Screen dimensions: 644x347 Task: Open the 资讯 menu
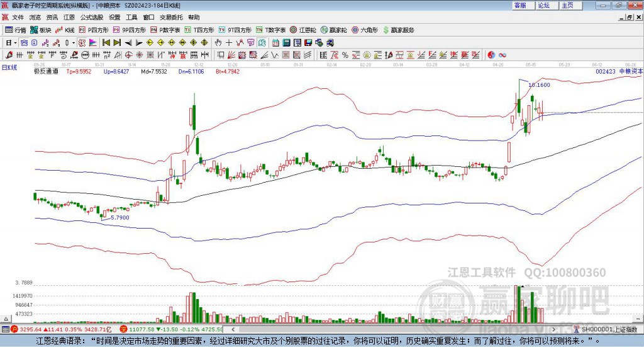52,17
